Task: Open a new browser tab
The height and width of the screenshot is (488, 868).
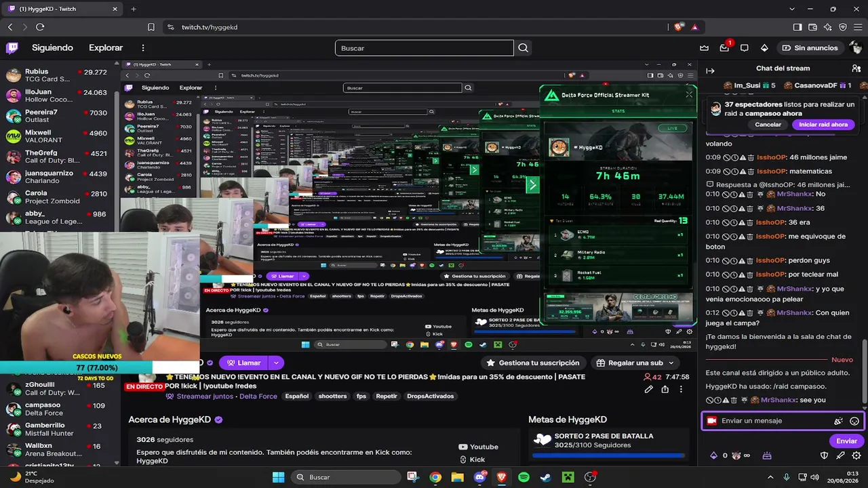Action: pyautogui.click(x=134, y=9)
